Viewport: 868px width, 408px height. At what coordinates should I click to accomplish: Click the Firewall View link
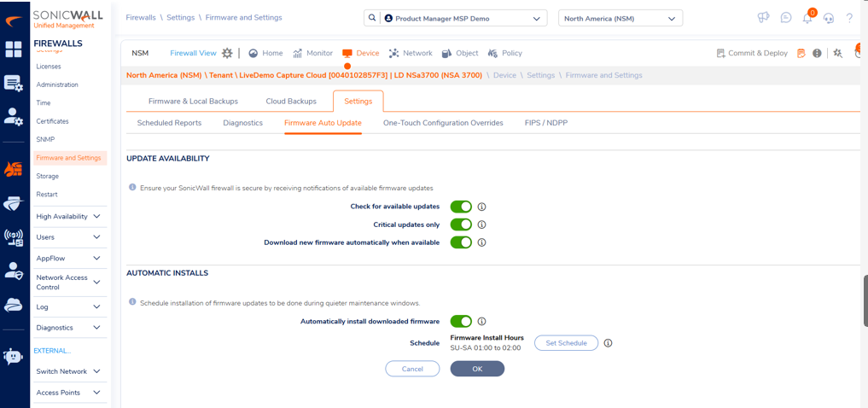coord(193,53)
